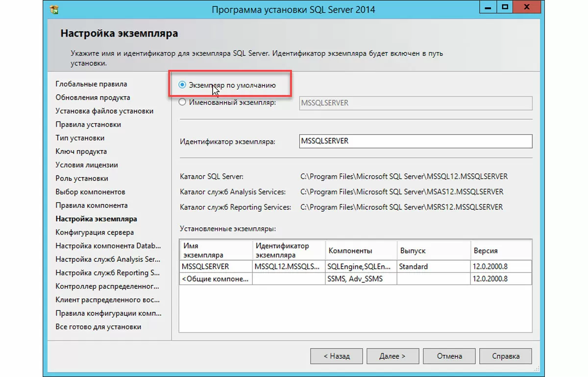The width and height of the screenshot is (588, 377).
Task: Open the Правила компонента step
Action: tap(92, 205)
